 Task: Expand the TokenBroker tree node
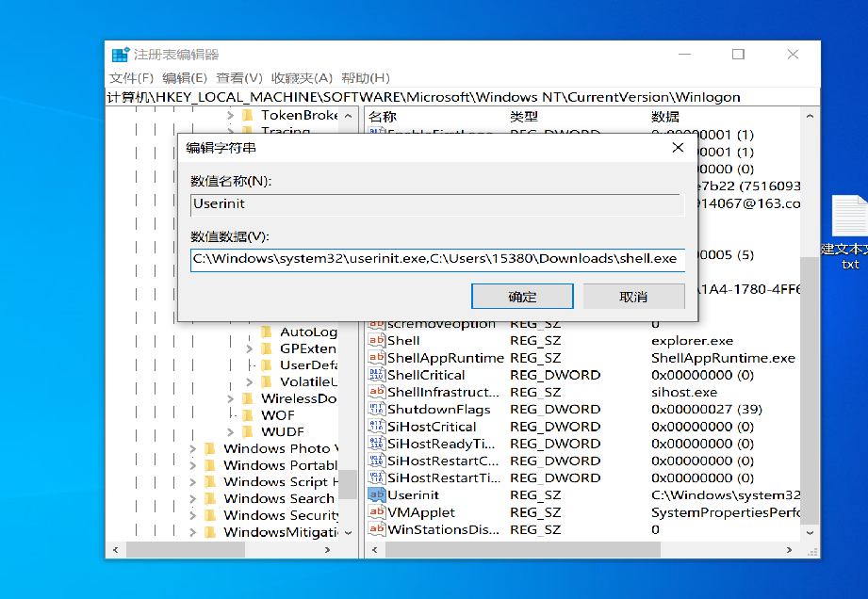tap(230, 115)
